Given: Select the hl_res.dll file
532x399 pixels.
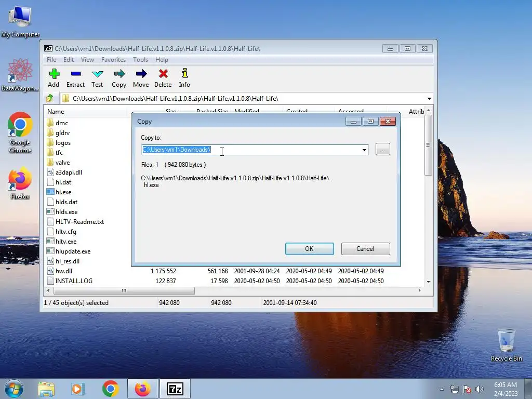Looking at the screenshot, I should point(63,261).
